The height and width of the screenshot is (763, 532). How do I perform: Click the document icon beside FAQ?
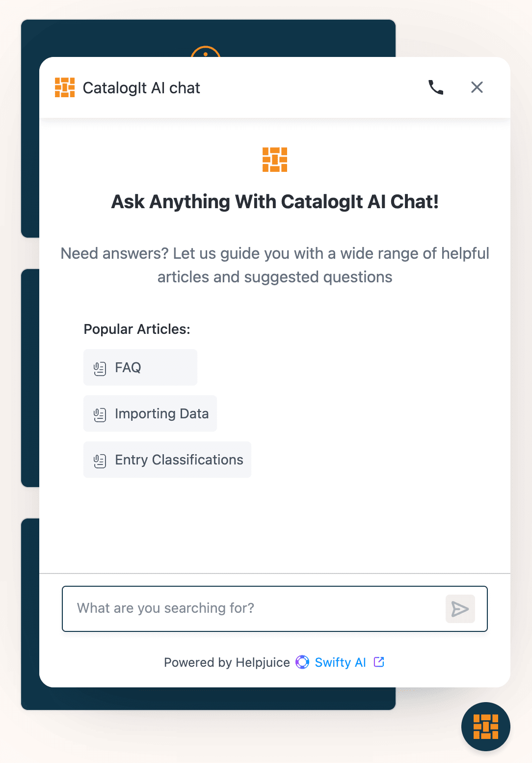(x=100, y=368)
